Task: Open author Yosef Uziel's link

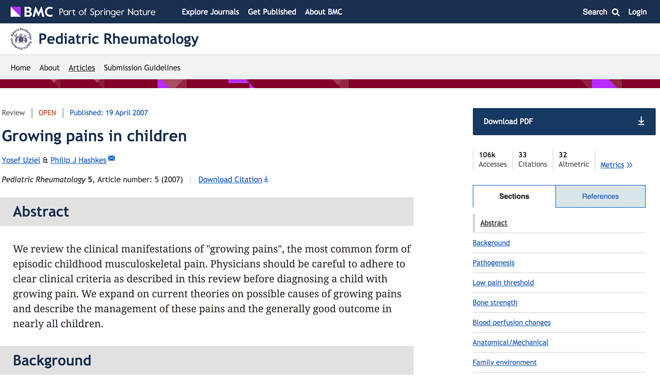Action: [x=21, y=160]
